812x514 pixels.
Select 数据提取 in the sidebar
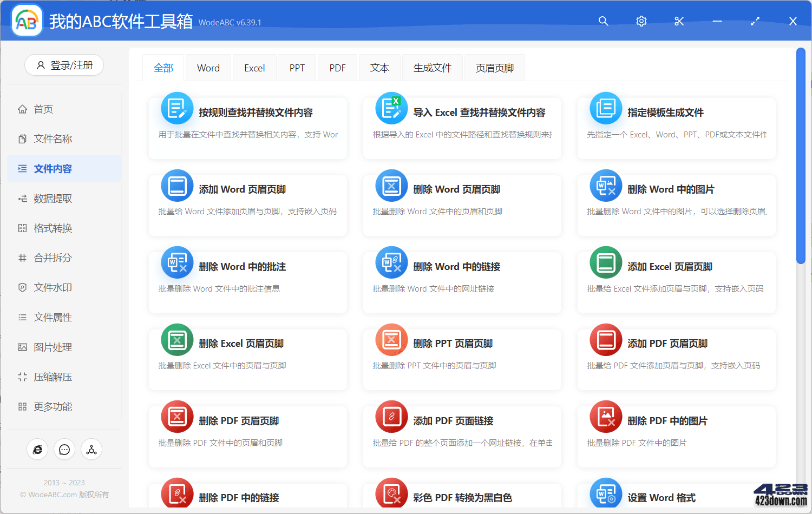(51, 198)
